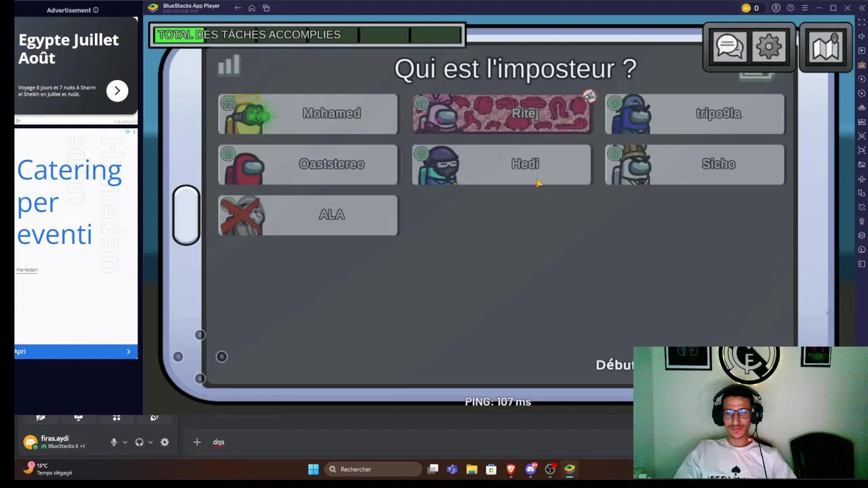The height and width of the screenshot is (488, 868).
Task: Open the Catering per eventi ad
Action: 69,202
